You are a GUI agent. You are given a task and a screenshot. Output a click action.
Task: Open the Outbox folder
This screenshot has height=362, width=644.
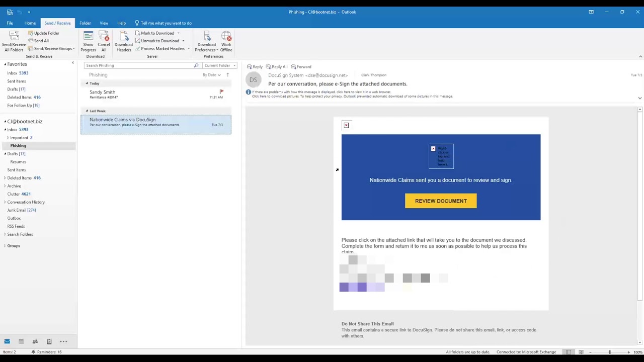[x=14, y=218]
